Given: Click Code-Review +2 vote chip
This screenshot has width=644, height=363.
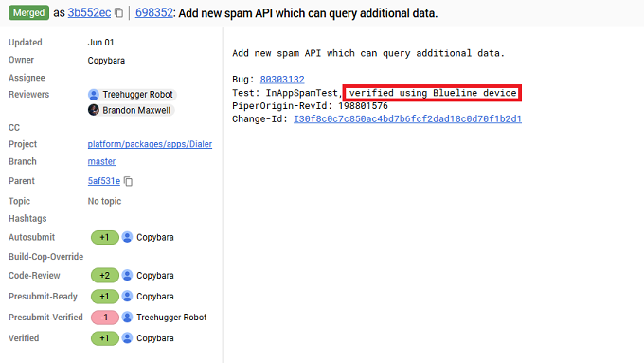Looking at the screenshot, I should [105, 276].
